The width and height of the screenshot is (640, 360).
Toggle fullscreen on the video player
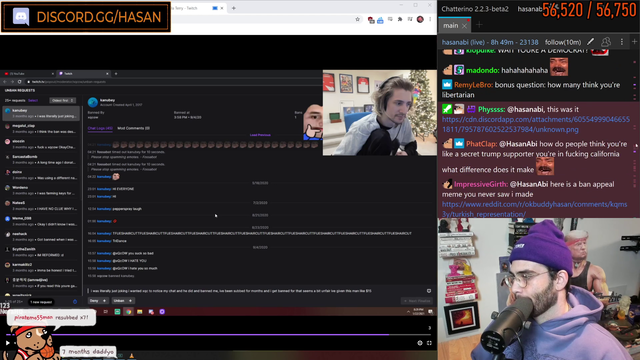click(x=429, y=343)
